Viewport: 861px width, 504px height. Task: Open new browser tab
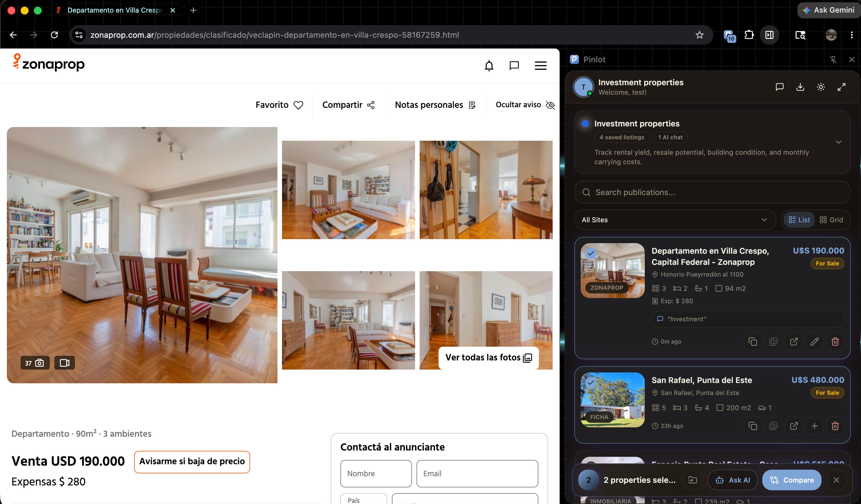click(193, 10)
